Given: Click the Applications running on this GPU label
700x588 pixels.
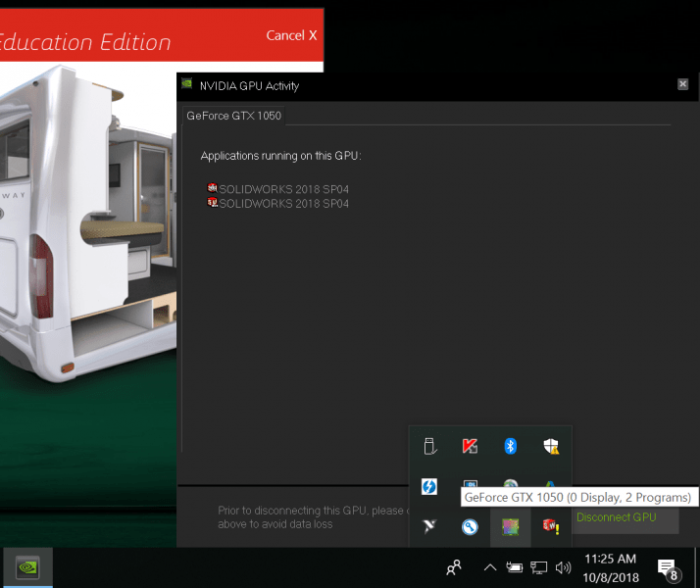Looking at the screenshot, I should [x=280, y=156].
